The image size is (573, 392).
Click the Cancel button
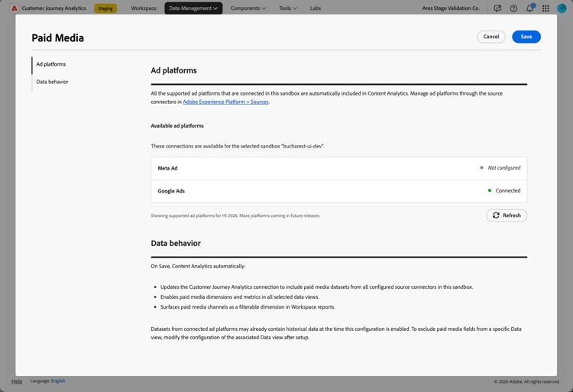point(490,37)
